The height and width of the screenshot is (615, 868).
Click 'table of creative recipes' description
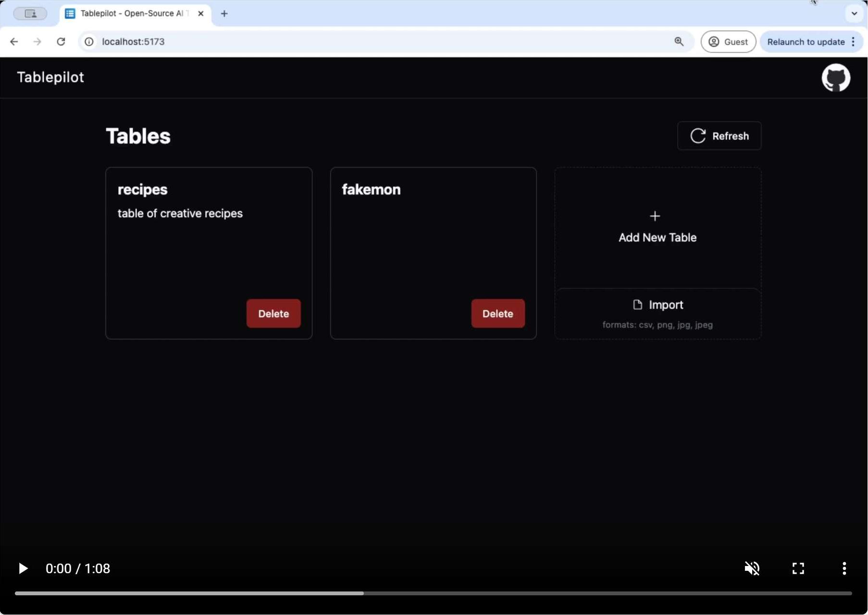[180, 213]
